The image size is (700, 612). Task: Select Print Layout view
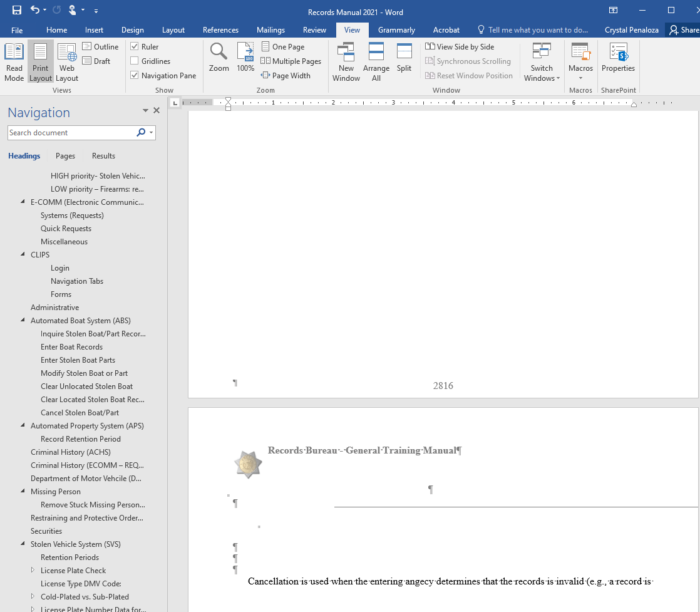pyautogui.click(x=41, y=62)
